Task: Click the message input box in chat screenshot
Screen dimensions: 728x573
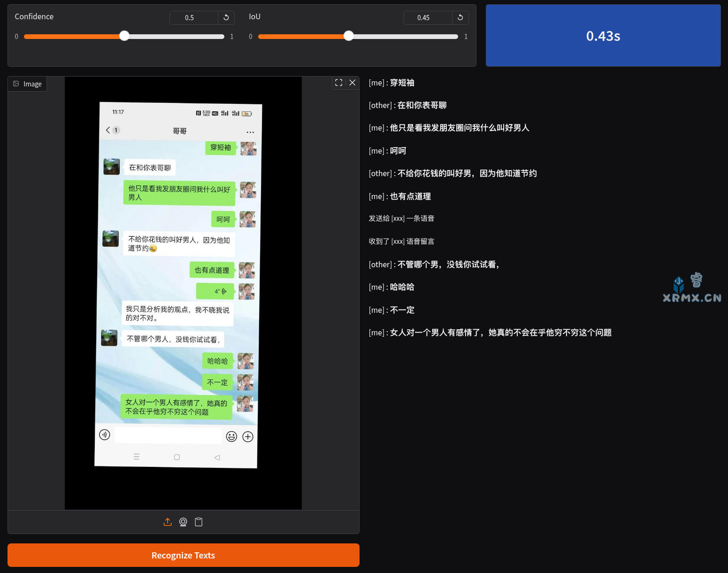Action: click(168, 435)
